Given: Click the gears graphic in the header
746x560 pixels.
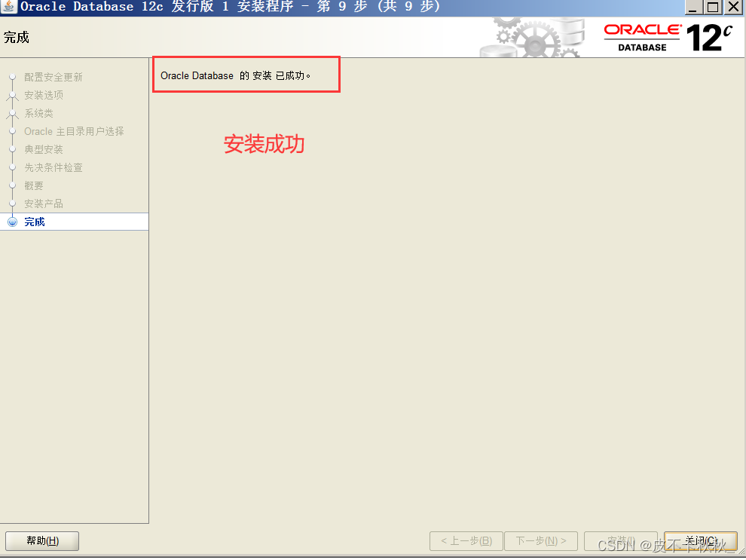Looking at the screenshot, I should tap(533, 38).
